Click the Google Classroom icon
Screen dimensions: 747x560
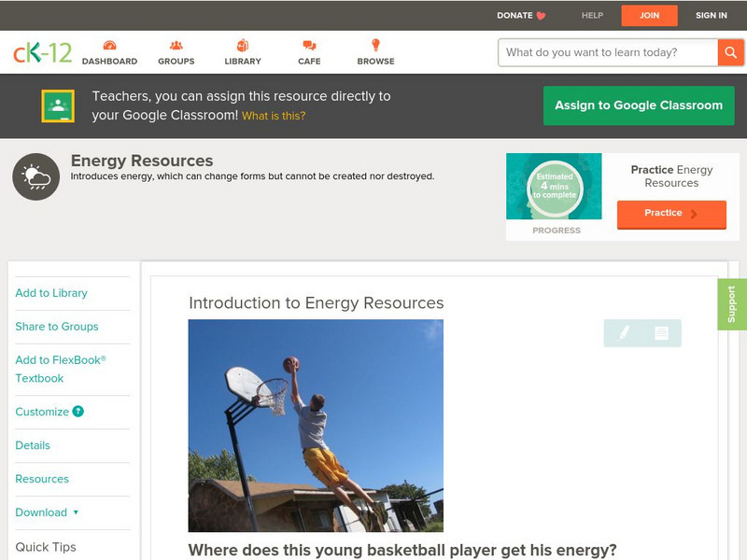(x=58, y=105)
